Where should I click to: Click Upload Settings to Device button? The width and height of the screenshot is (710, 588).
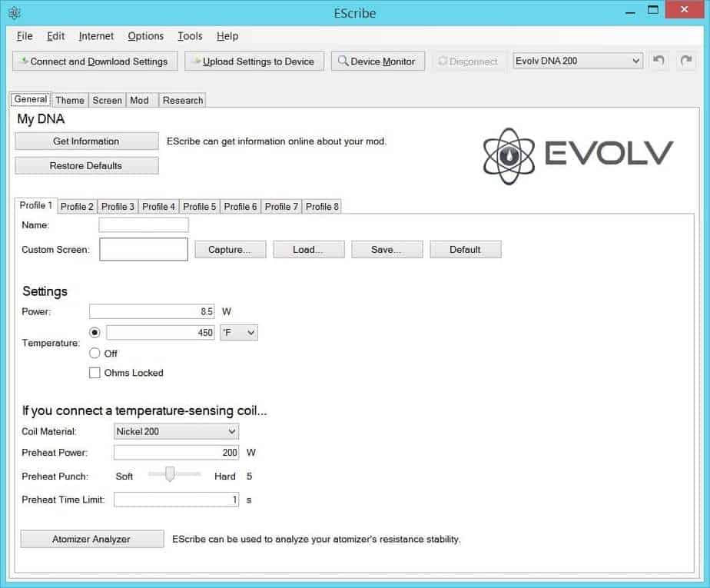(x=254, y=61)
